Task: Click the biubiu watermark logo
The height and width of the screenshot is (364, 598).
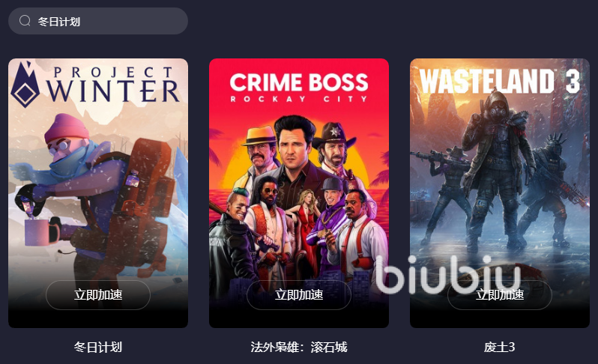Action: pos(448,275)
